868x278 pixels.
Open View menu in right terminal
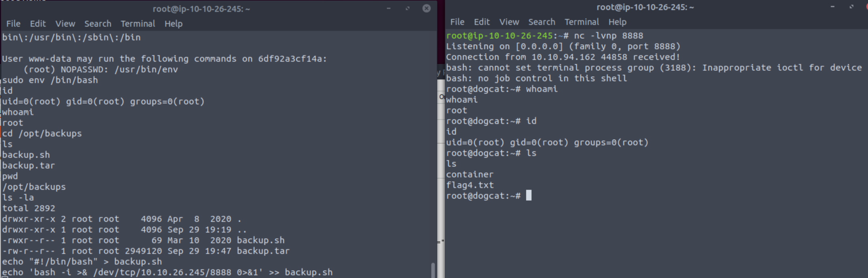[x=509, y=22]
